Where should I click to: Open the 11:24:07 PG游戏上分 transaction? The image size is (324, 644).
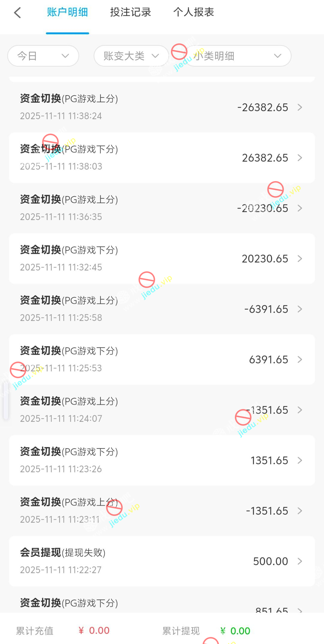(x=120, y=410)
